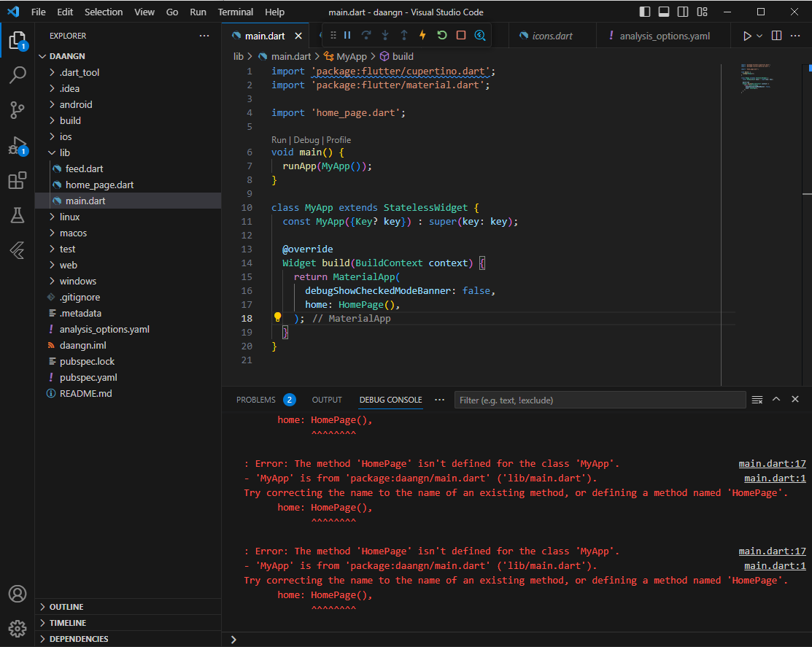The width and height of the screenshot is (812, 647).
Task: Open pubspec.yaml file
Action: [88, 377]
